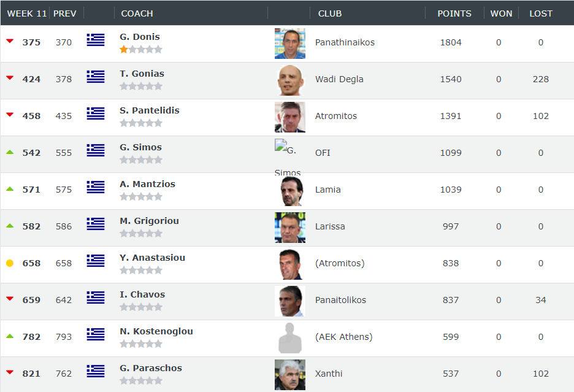Sort table by POINTS column header
The image size is (574, 392).
[x=454, y=13]
